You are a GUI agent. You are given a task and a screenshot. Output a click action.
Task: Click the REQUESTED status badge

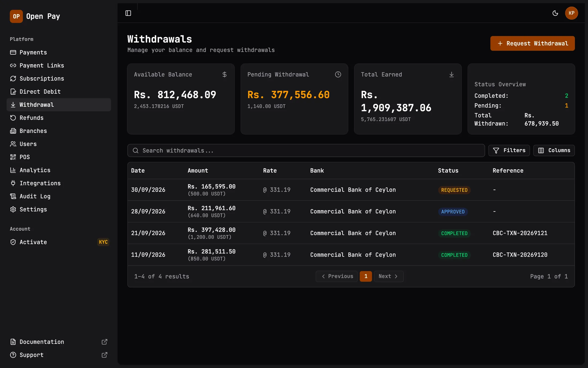click(454, 190)
